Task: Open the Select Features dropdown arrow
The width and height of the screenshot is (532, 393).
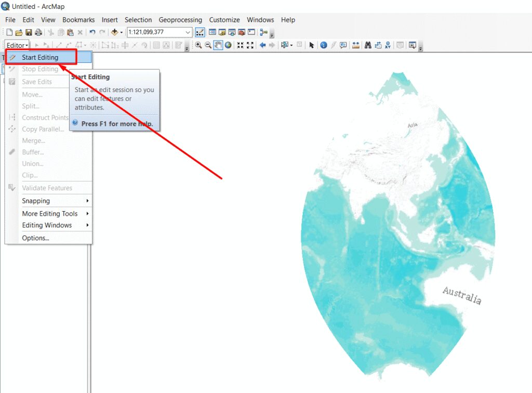Action: coord(291,45)
